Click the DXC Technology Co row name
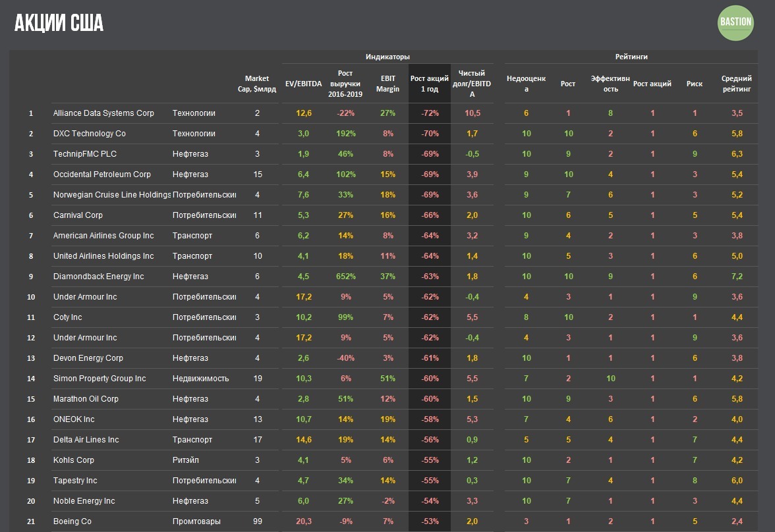Screen dimensions: 775x532 coord(90,134)
